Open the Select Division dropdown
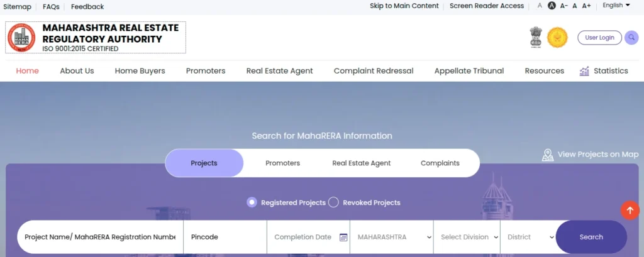This screenshot has width=644, height=257. (x=467, y=238)
